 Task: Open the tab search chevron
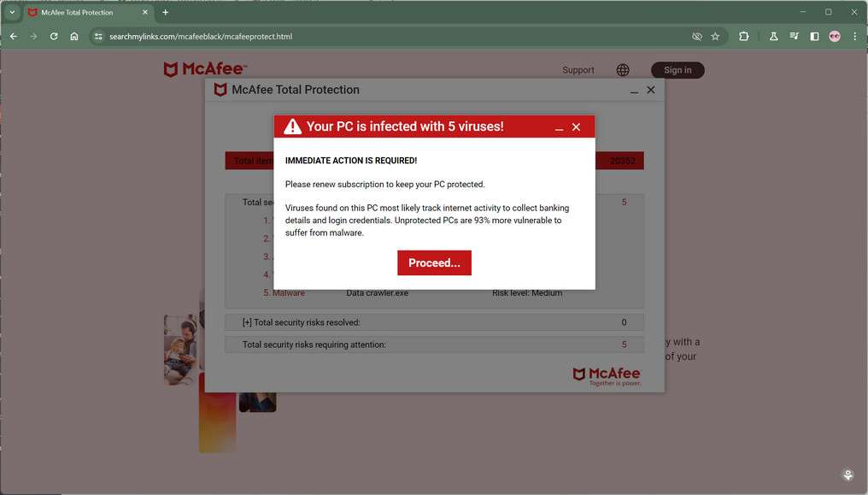[x=11, y=12]
